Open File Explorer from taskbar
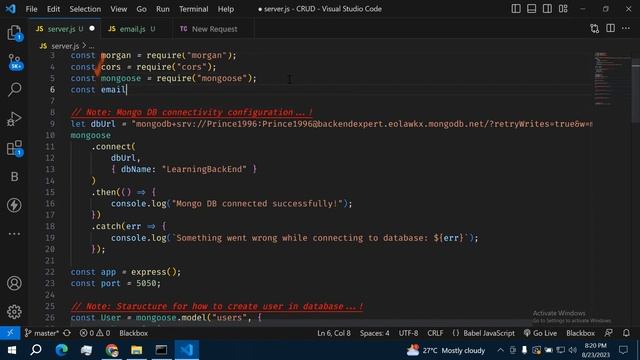Image resolution: width=640 pixels, height=360 pixels. (136, 350)
